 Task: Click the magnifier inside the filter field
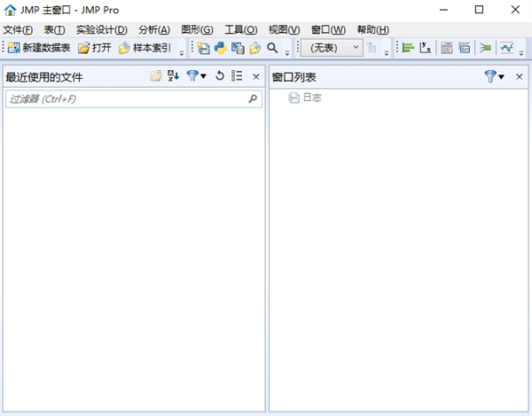[x=253, y=98]
